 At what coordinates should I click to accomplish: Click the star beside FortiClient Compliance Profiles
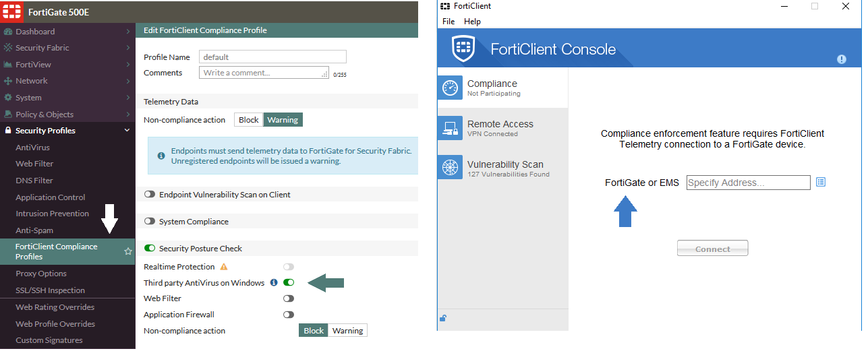[127, 251]
